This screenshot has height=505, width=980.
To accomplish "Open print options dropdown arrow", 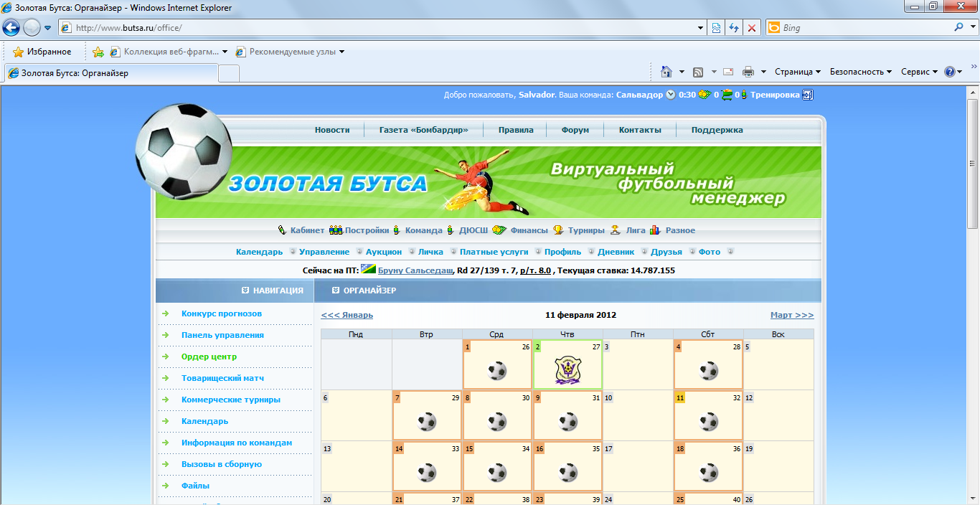I will point(763,72).
